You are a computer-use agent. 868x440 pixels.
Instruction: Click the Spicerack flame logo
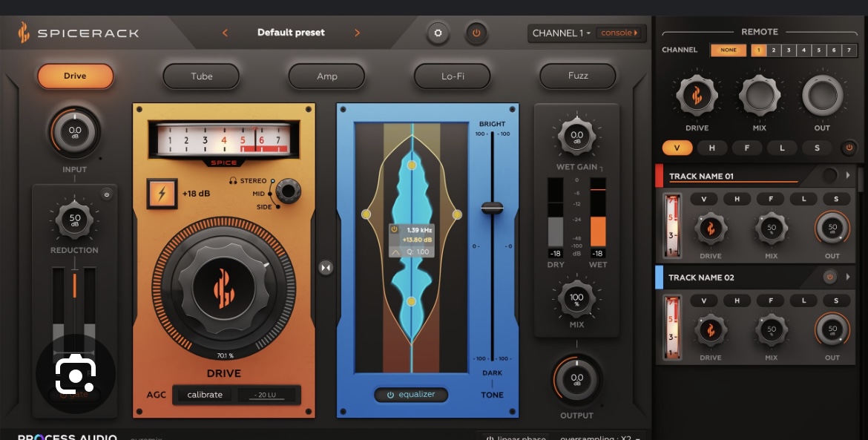click(23, 33)
